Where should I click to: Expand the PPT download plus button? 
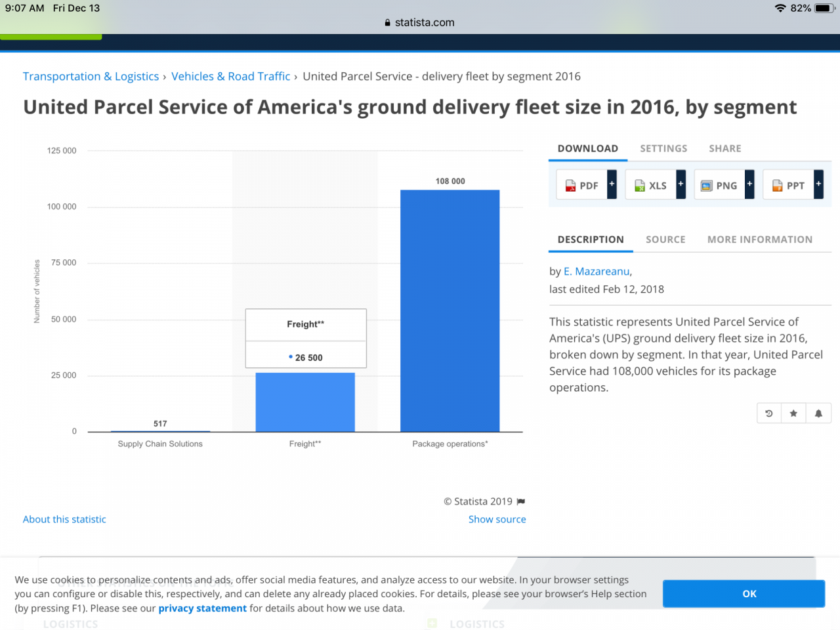(x=818, y=184)
